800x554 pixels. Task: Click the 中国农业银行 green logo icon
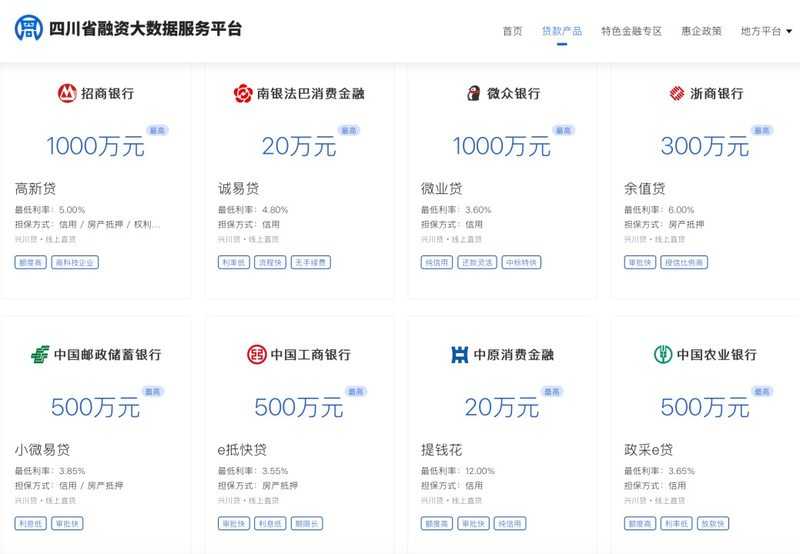click(x=663, y=354)
